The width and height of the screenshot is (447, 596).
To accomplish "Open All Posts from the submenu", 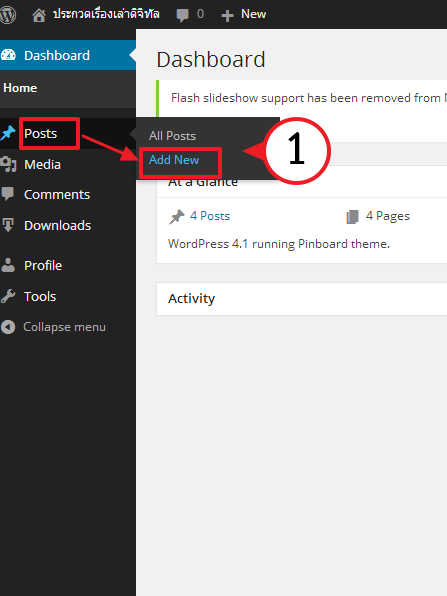I will click(x=172, y=136).
